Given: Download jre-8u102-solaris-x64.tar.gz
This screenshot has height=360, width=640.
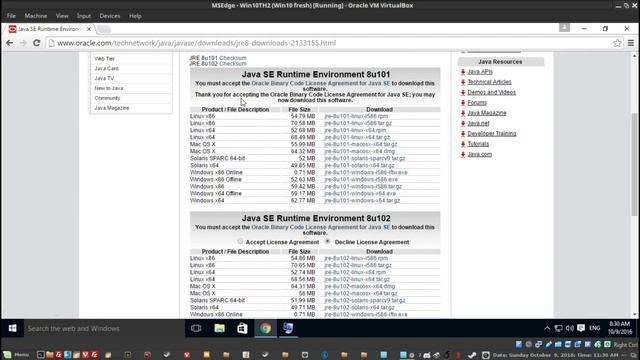Looking at the screenshot, I should 359,307.
